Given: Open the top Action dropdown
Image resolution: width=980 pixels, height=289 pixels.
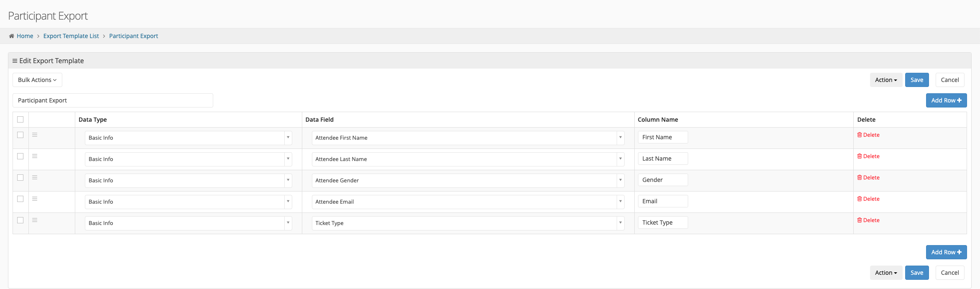Looking at the screenshot, I should point(886,80).
